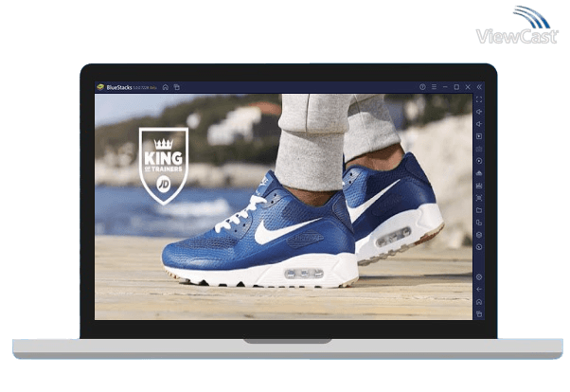Open BlueStacks settings gear icon
Screen dimensions: 570x392
[x=479, y=277]
